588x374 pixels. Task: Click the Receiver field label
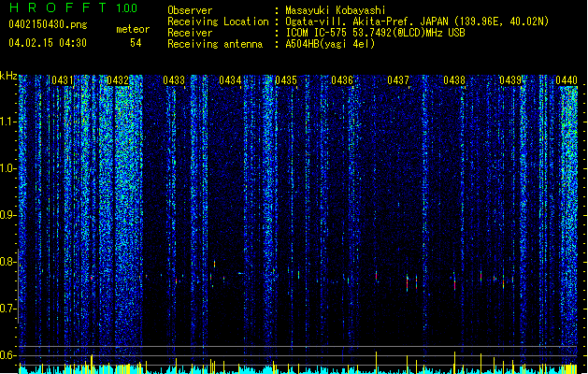tap(190, 33)
